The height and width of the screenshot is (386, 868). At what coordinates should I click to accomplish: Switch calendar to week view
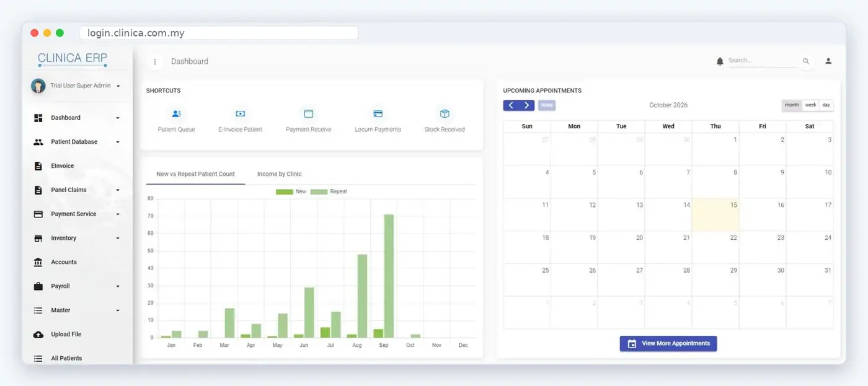[810, 105]
